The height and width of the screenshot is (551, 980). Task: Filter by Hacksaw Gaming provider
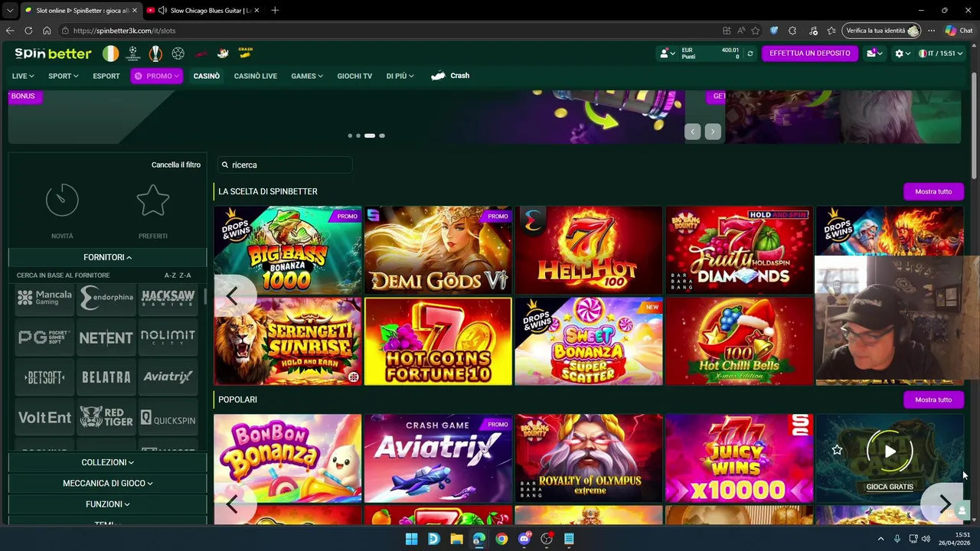[168, 298]
